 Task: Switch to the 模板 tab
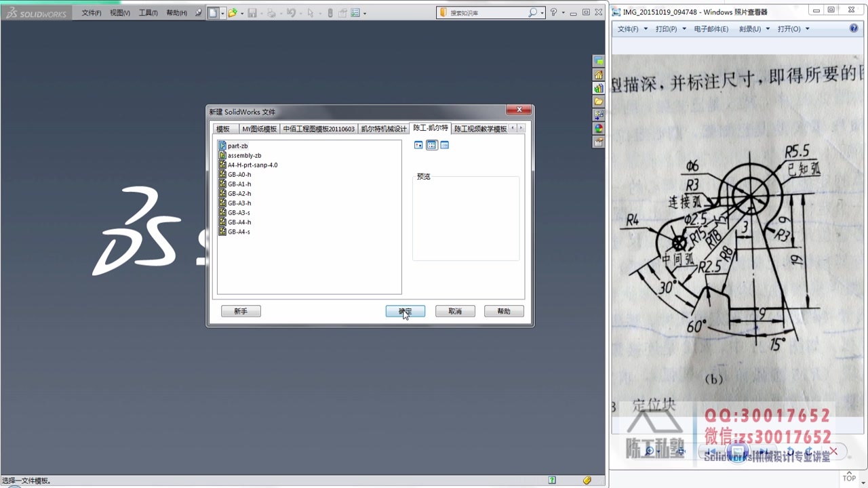pyautogui.click(x=224, y=129)
